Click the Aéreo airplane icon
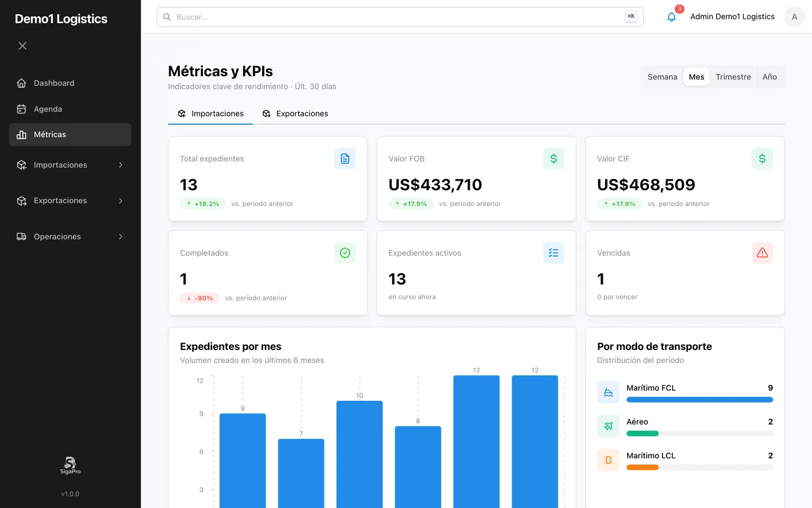Screen dimensions: 812x508 tap(608, 426)
